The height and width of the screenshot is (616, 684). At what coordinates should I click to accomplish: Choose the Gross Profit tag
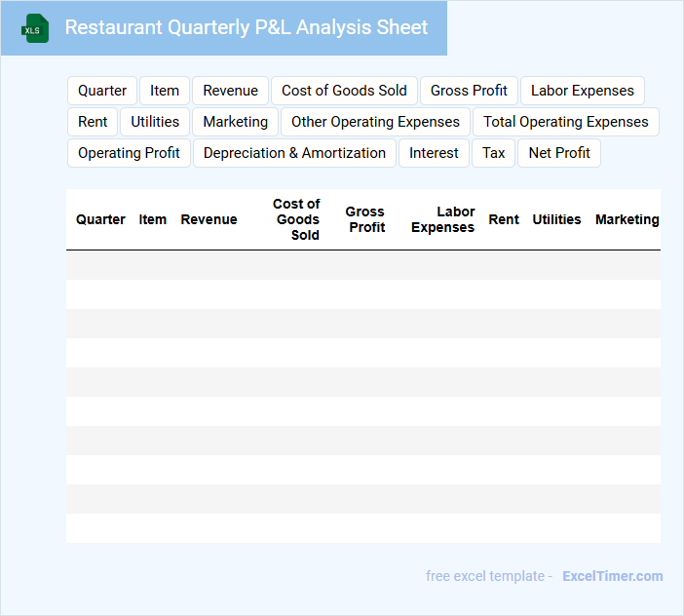(x=469, y=91)
